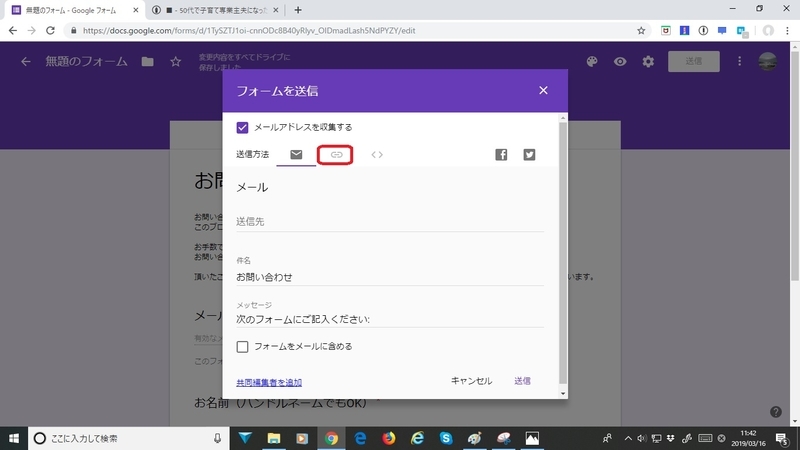
Task: Open Firefox from the taskbar
Action: (389, 438)
